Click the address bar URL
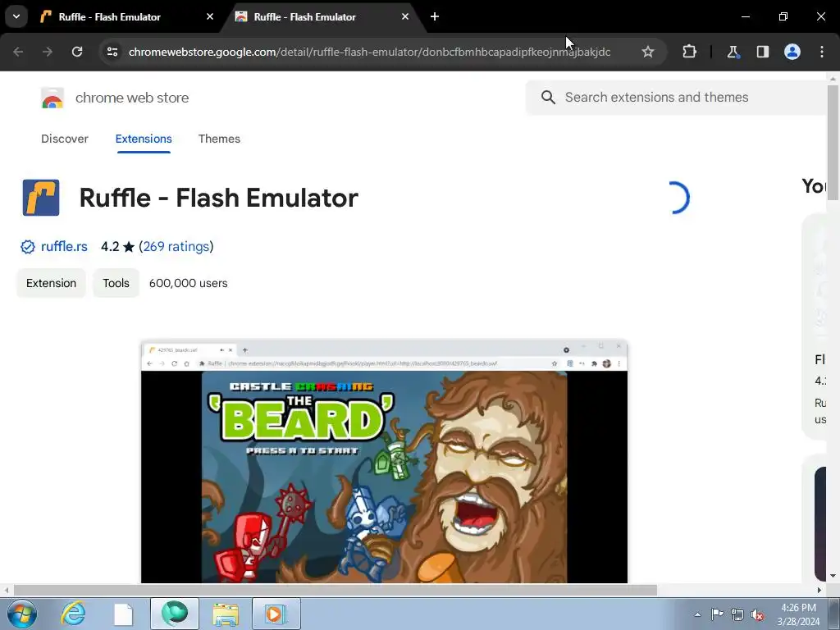Viewport: 840px width, 630px height. (369, 52)
